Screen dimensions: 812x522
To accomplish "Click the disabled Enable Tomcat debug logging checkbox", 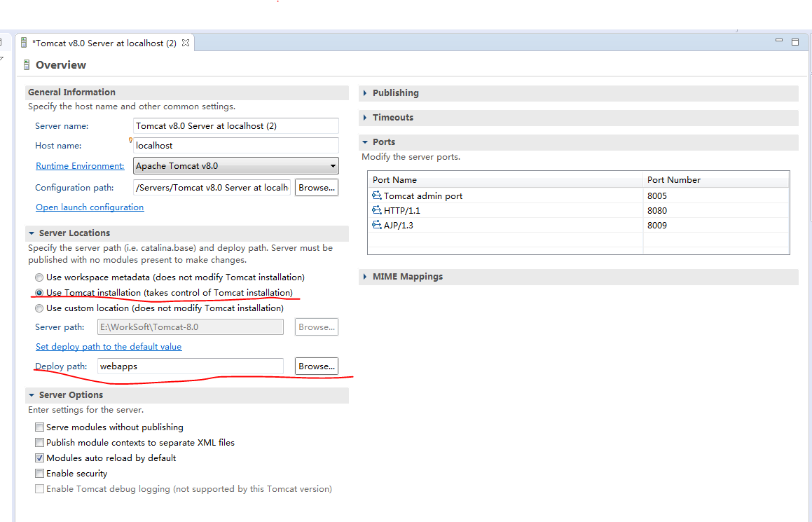I will [x=39, y=489].
